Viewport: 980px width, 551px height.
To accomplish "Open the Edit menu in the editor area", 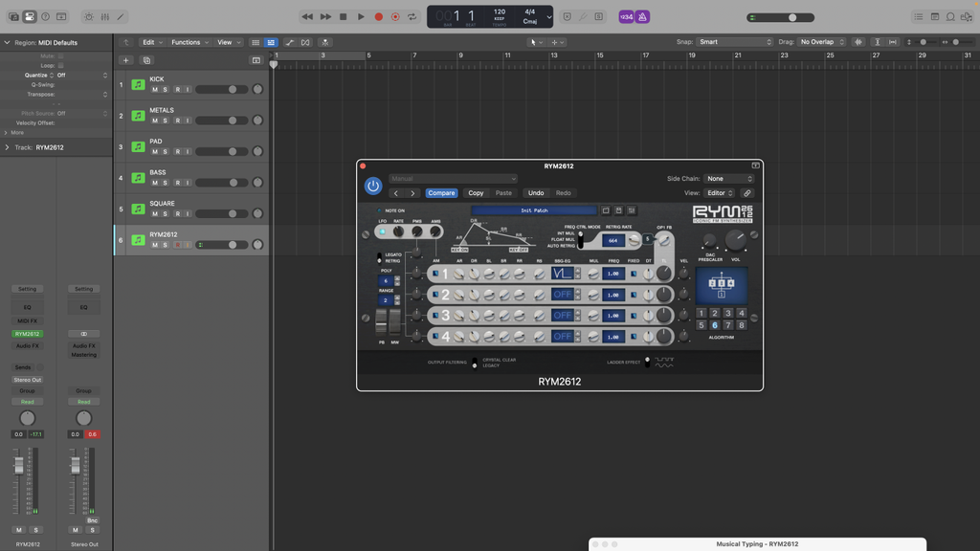I will (151, 42).
